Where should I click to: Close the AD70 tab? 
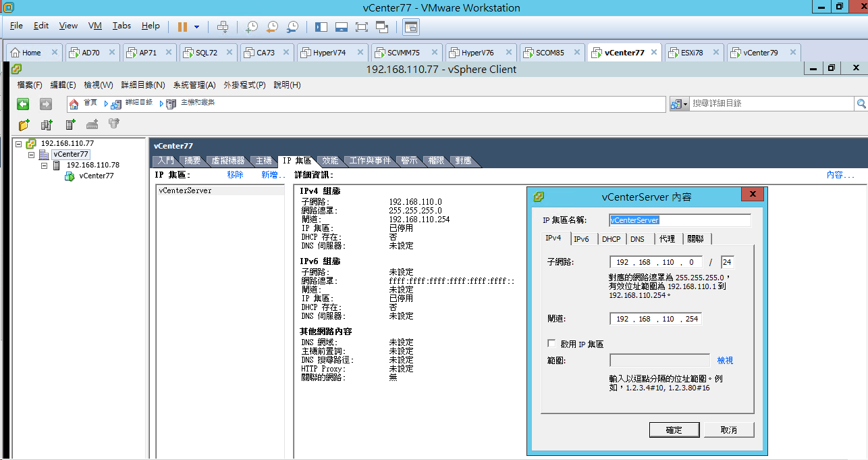[111, 53]
